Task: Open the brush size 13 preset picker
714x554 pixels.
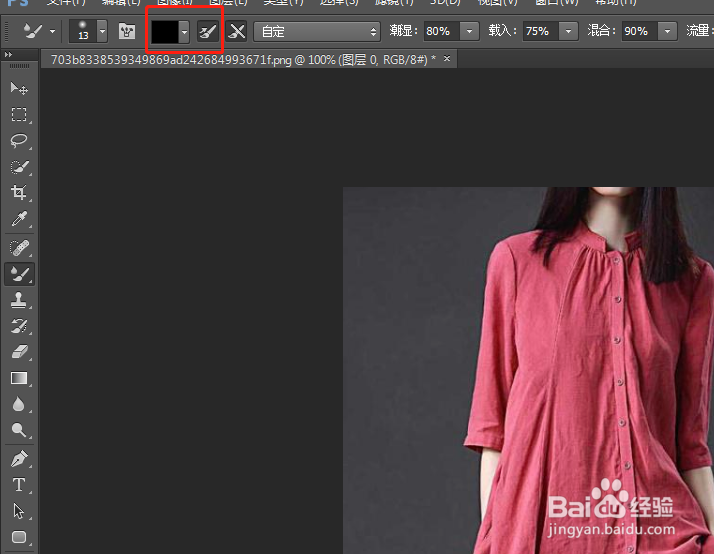Action: (83, 31)
